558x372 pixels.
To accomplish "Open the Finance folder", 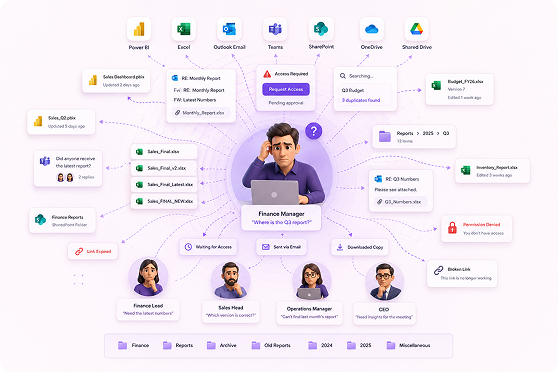I will click(133, 345).
